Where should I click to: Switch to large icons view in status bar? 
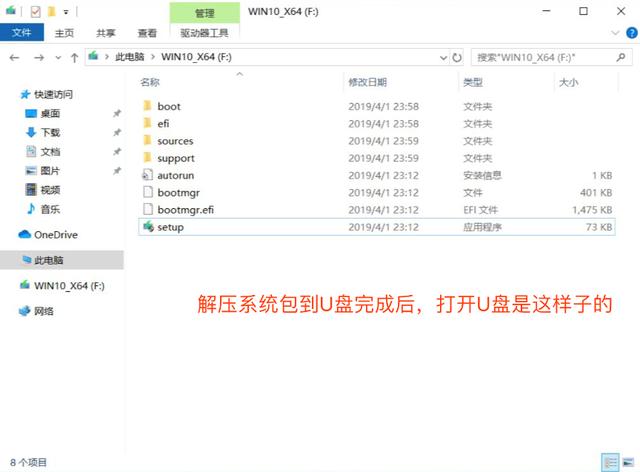pos(629,463)
